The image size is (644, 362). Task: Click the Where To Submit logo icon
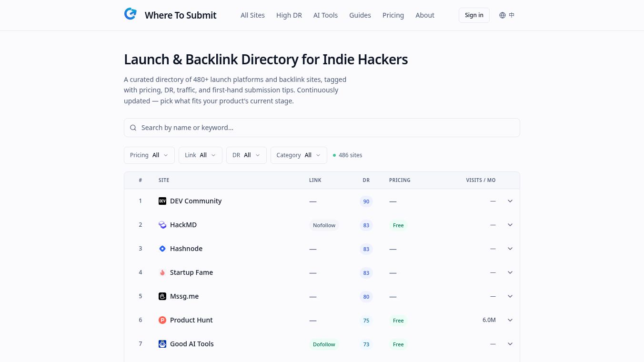(x=131, y=14)
